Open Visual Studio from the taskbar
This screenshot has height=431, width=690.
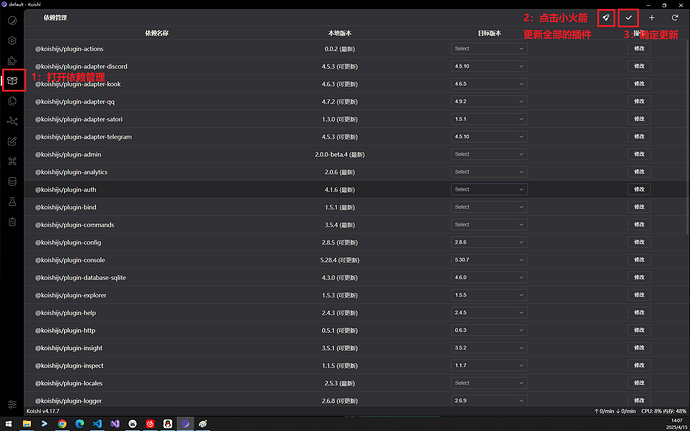coord(115,424)
